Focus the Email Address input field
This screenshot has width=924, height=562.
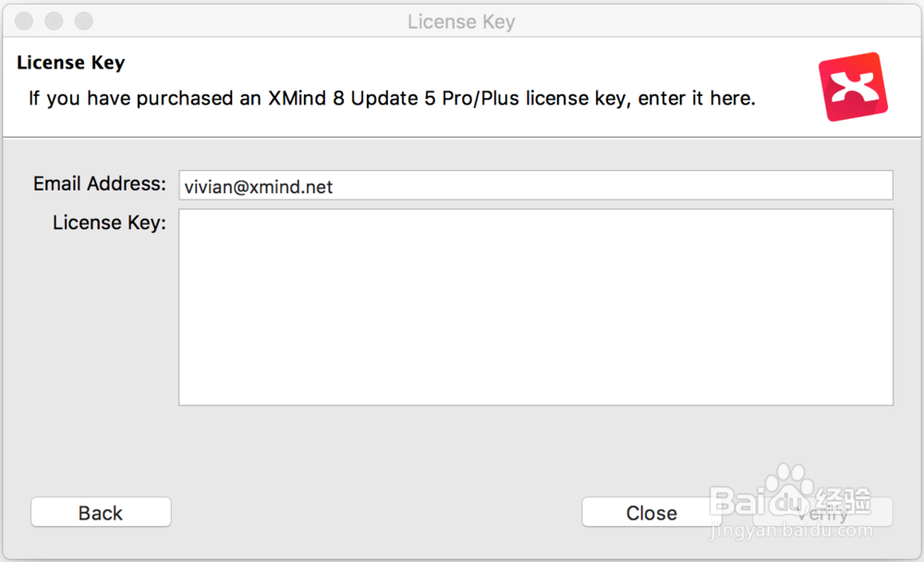point(536,186)
